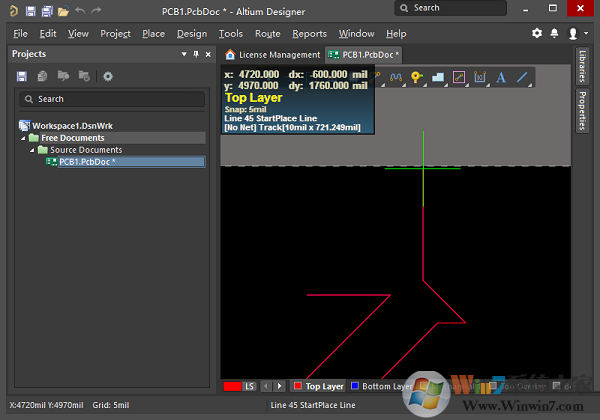
Task: Save project icon in Projects panel
Action: tap(22, 76)
